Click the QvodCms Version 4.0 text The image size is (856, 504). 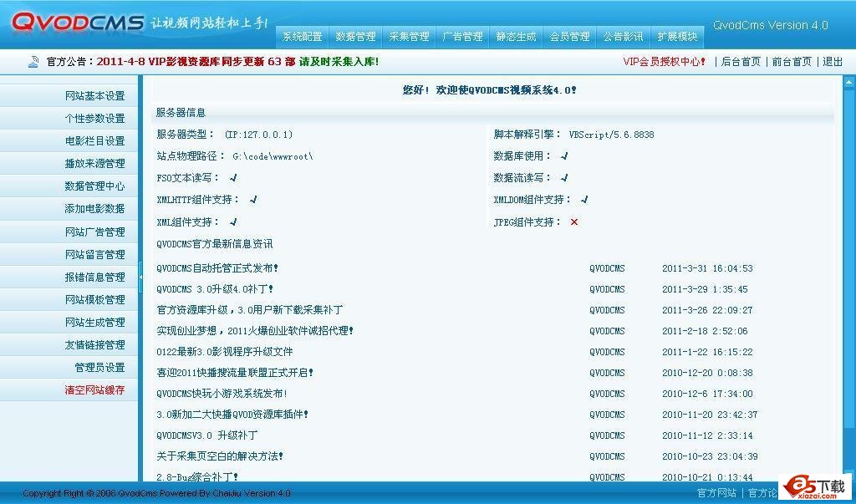pos(770,25)
